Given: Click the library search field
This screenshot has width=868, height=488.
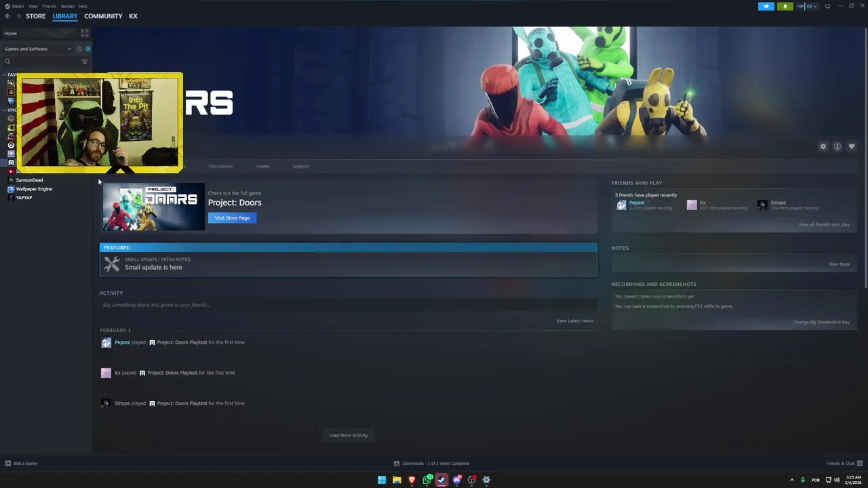Looking at the screenshot, I should 42,62.
